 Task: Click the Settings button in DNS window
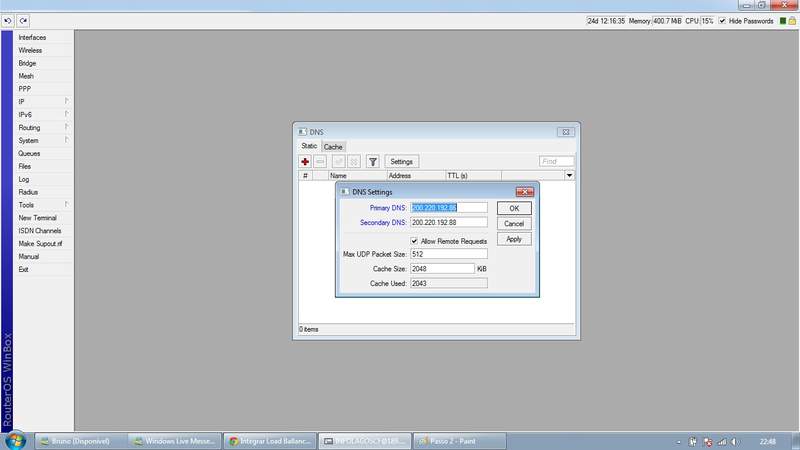(402, 162)
